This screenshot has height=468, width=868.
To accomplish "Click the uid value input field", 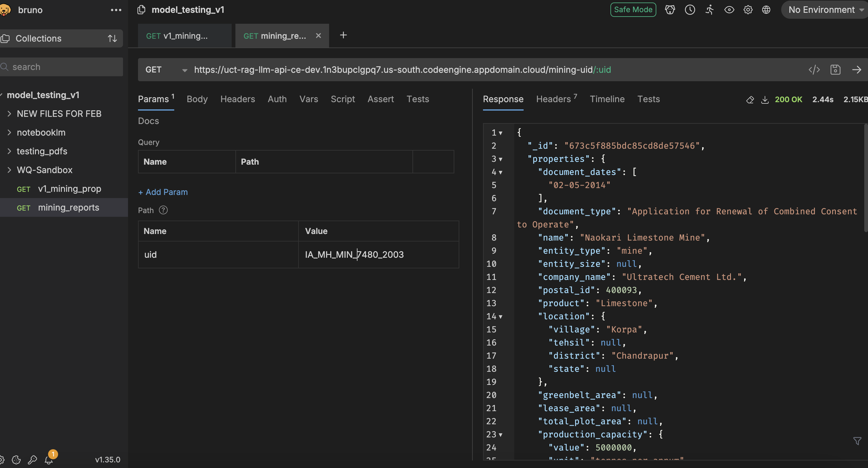I will point(378,255).
